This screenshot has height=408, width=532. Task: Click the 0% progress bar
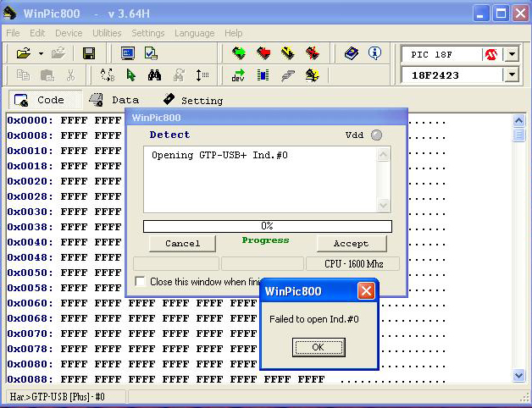click(268, 226)
